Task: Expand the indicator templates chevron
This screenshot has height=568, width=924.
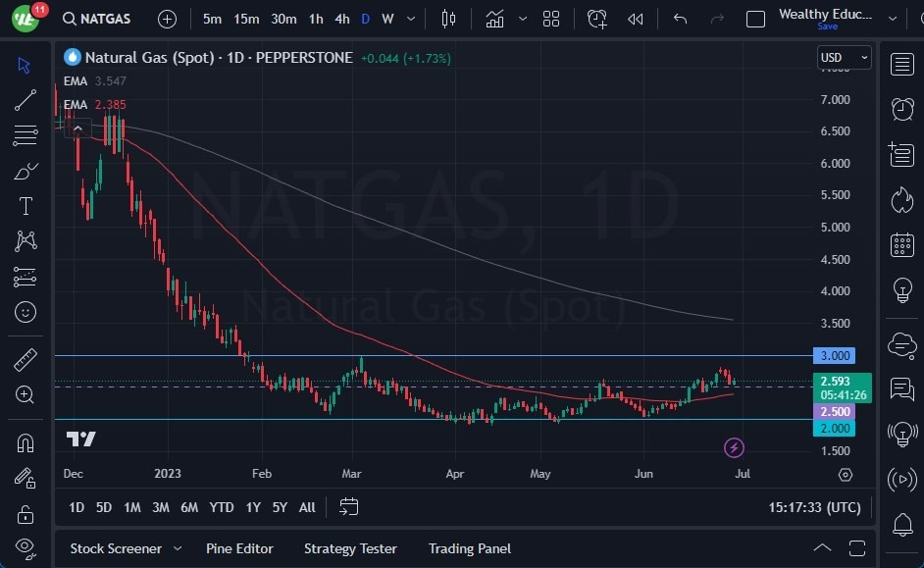Action: pyautogui.click(x=523, y=19)
